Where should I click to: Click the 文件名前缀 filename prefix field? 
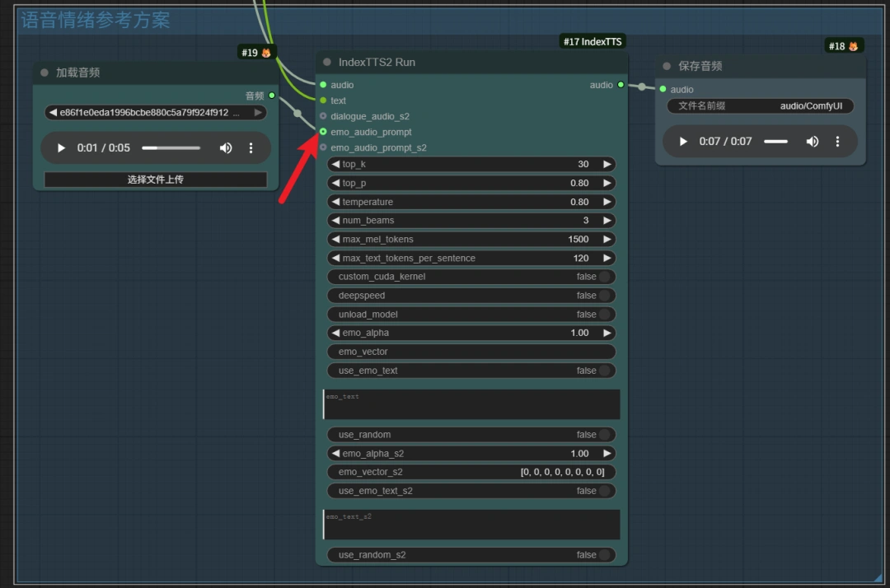coord(760,106)
